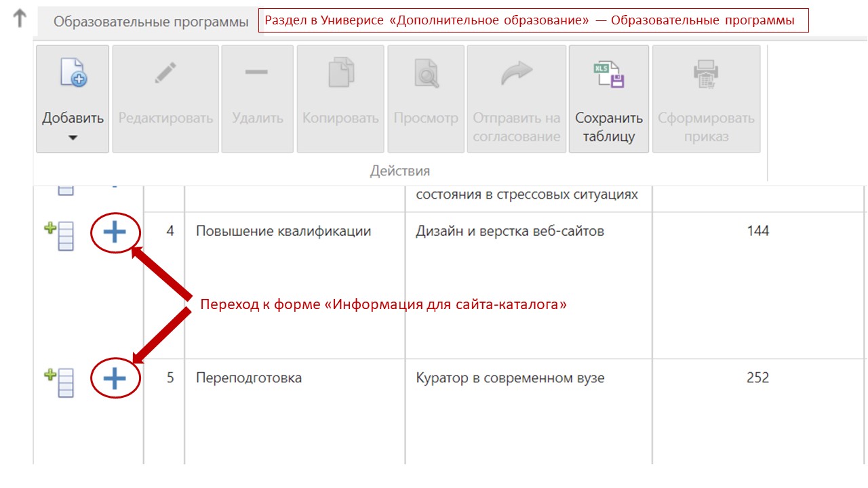This screenshot has height=488, width=868.
Task: Click the XLS save icon
Action: click(x=609, y=74)
